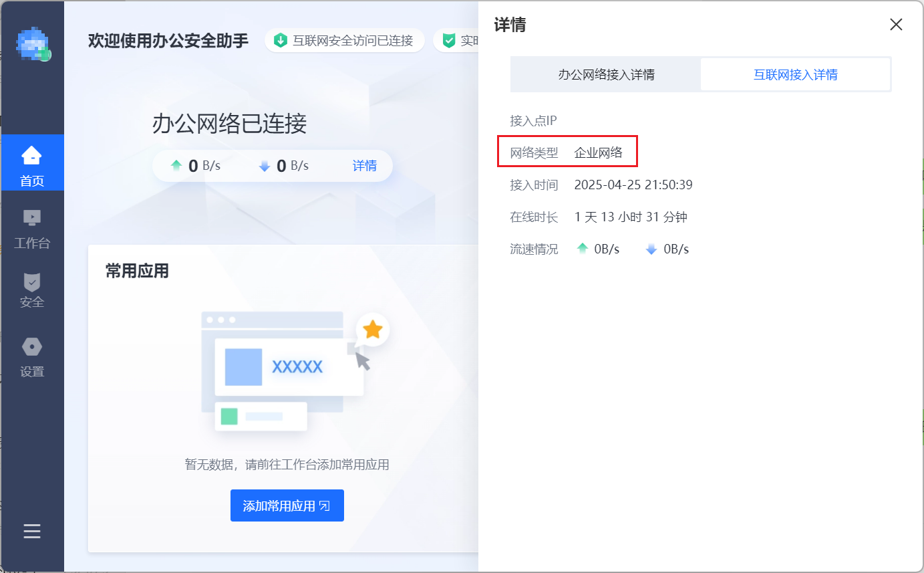Open the 首页 home icon
The height and width of the screenshot is (573, 924).
tap(31, 156)
